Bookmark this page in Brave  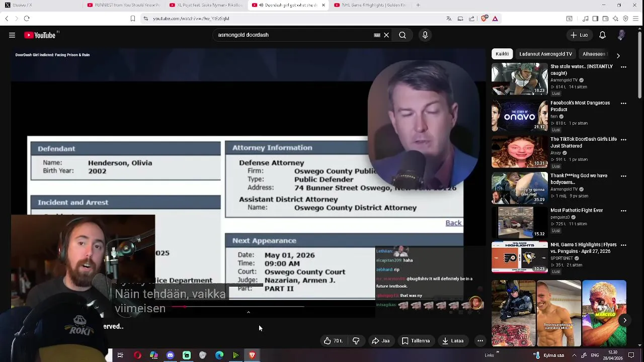coord(133,19)
